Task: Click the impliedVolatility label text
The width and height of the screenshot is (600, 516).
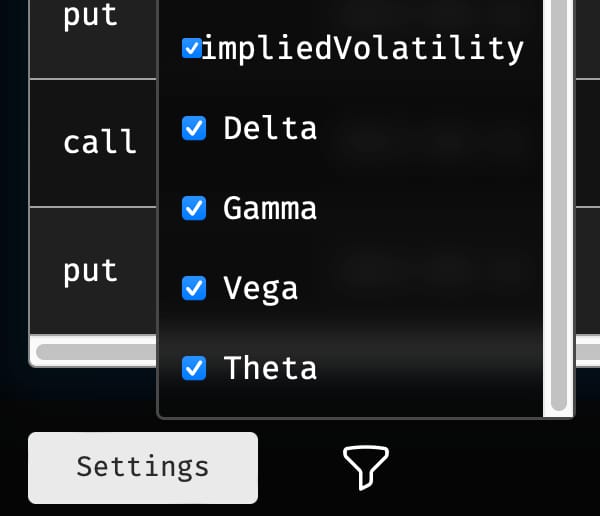Action: pyautogui.click(x=362, y=49)
